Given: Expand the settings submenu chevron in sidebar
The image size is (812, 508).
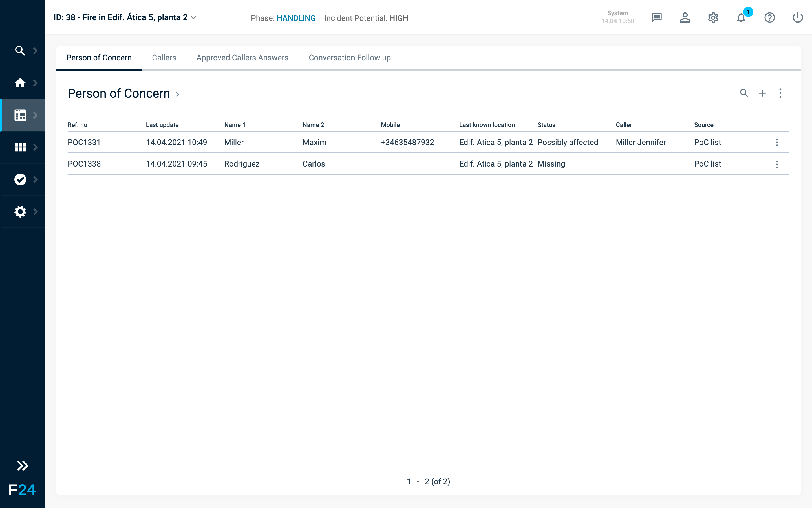Looking at the screenshot, I should coord(35,212).
